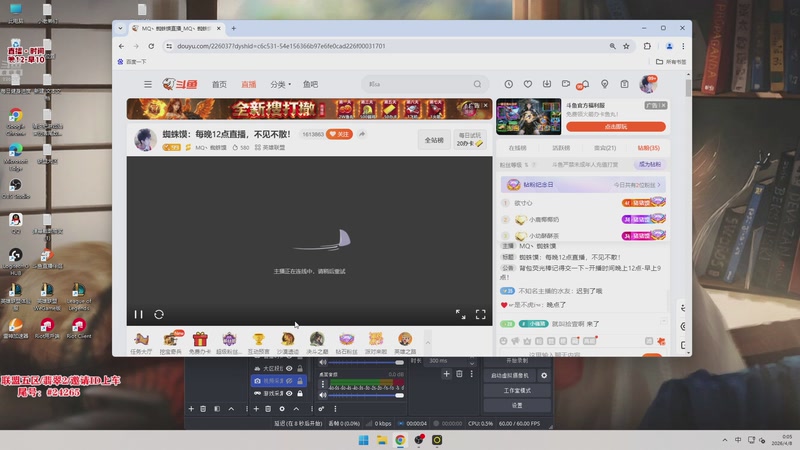The image size is (800, 450).
Task: Click the 全站榜 button
Action: click(434, 140)
